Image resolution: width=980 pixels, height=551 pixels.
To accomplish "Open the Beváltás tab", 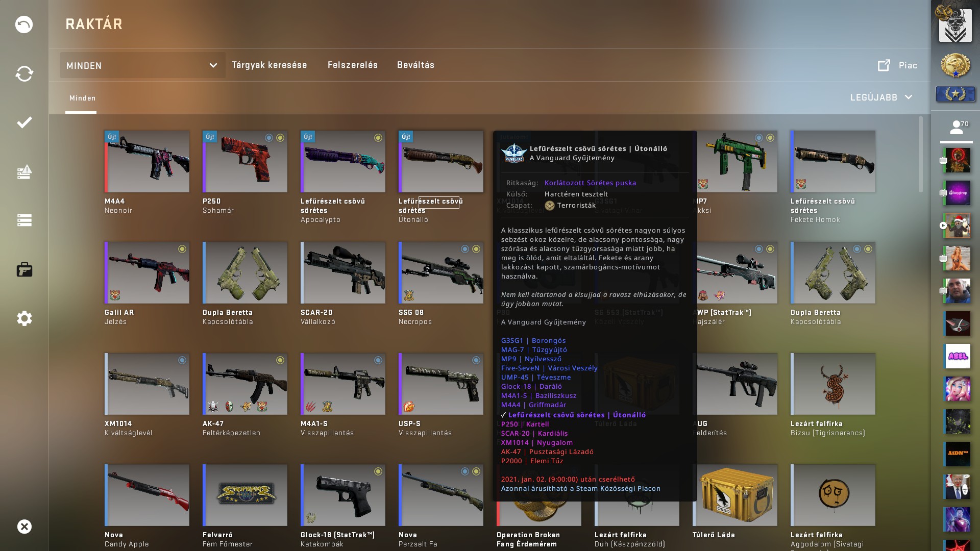I will 416,65.
